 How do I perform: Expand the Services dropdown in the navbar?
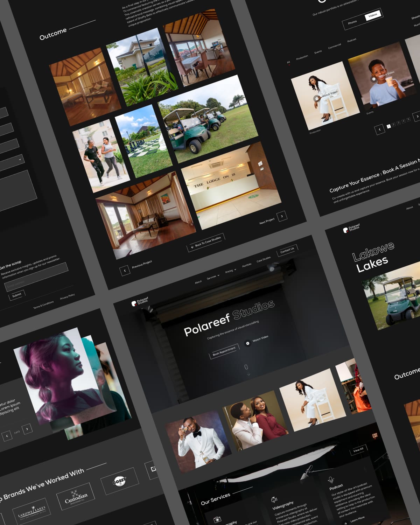point(213,276)
